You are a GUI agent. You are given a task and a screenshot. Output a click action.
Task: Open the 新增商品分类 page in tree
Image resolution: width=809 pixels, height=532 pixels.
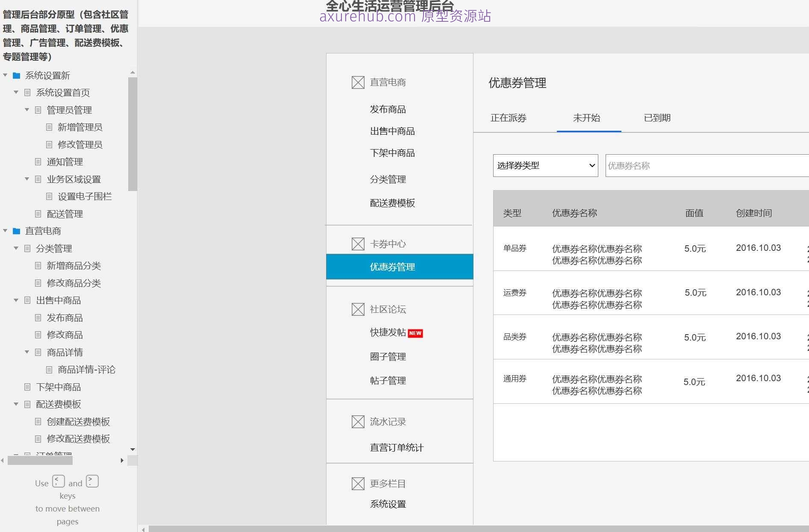(74, 266)
